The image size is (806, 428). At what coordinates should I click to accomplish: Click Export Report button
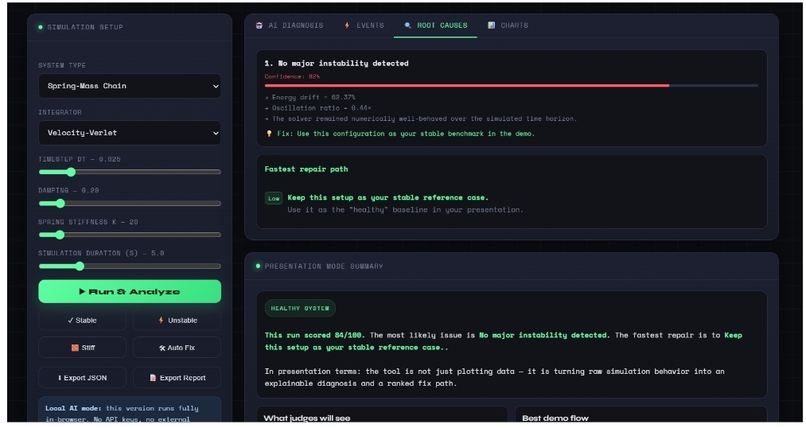(x=177, y=378)
